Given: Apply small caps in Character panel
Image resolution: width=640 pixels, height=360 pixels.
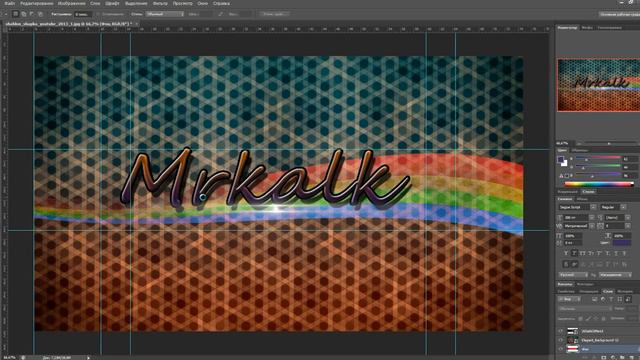Looking at the screenshot, I should click(591, 253).
